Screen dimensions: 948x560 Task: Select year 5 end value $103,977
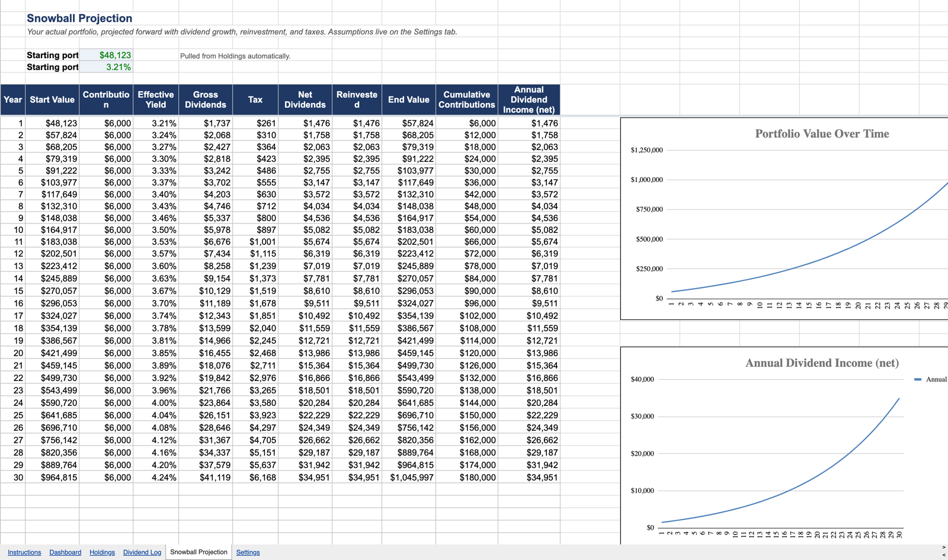(409, 171)
